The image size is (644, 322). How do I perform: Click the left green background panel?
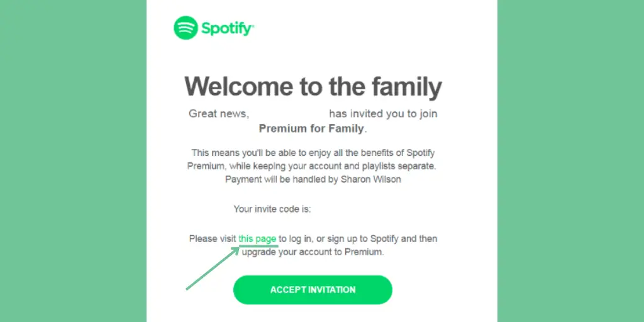coord(73,161)
